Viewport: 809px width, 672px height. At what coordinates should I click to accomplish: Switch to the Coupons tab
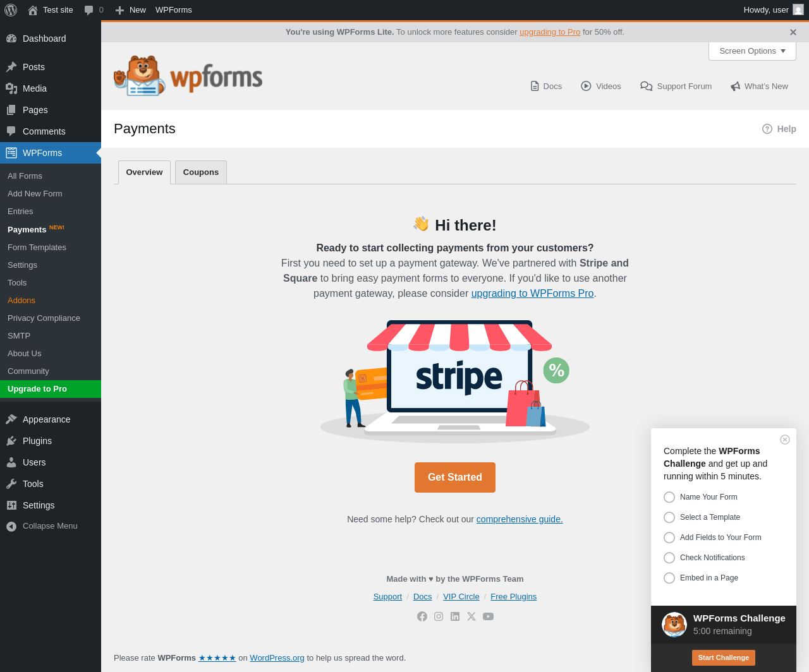click(201, 172)
